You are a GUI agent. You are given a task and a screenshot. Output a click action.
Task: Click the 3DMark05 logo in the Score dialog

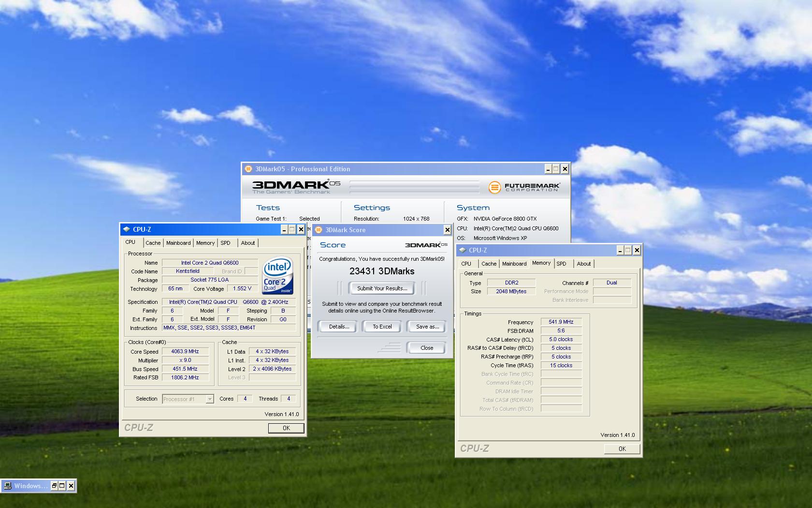click(426, 245)
